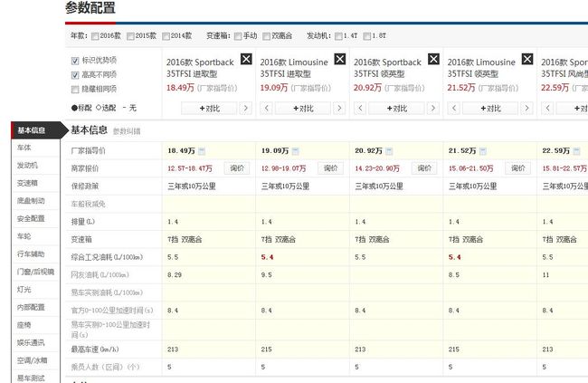The image size is (588, 383).
Task: Move 21.52万 Limousine column left with arrow
Action: pos(454,108)
